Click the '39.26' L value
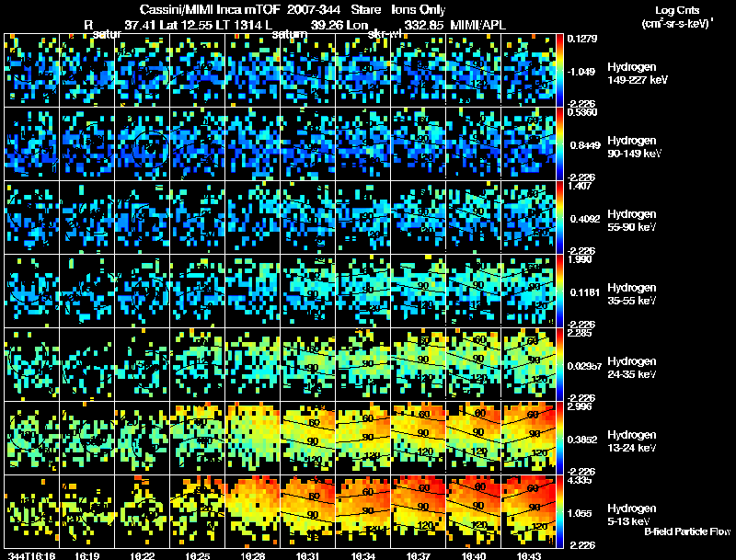The height and width of the screenshot is (560, 736). 327,26
